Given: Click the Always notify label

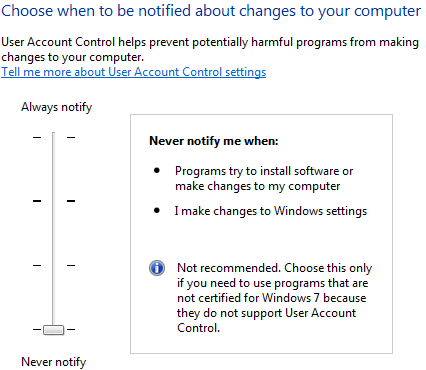Looking at the screenshot, I should 57,107.
